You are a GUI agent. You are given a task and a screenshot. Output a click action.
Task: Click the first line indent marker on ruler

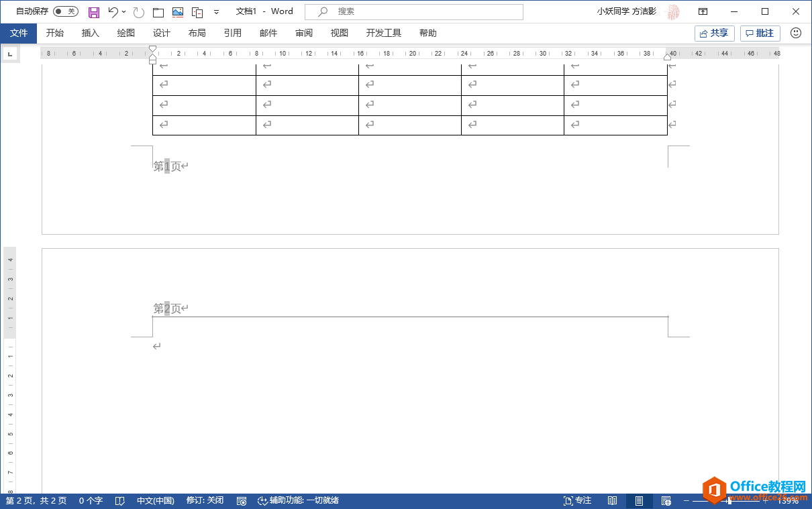coord(152,50)
